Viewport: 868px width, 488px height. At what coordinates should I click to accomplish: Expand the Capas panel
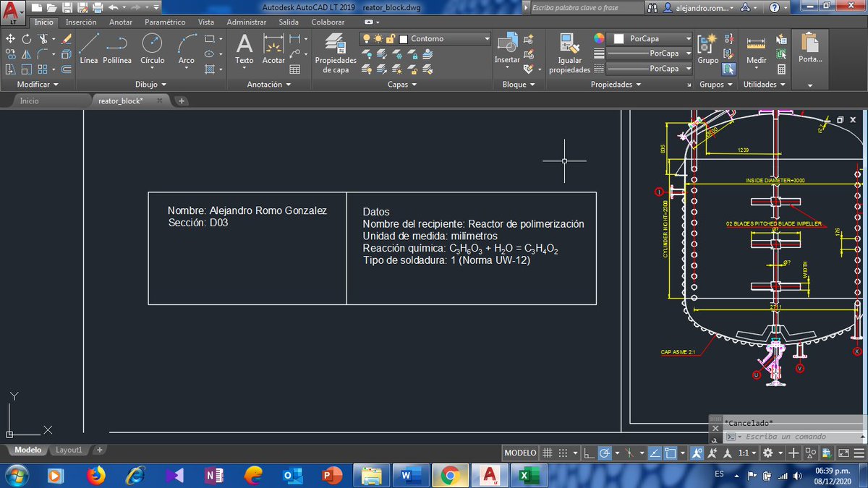[402, 84]
